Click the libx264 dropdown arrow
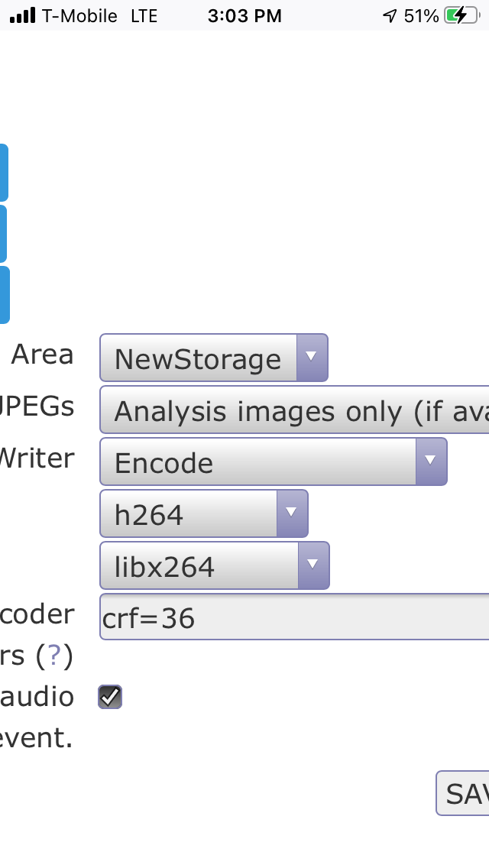This screenshot has width=489, height=868. pyautogui.click(x=313, y=565)
